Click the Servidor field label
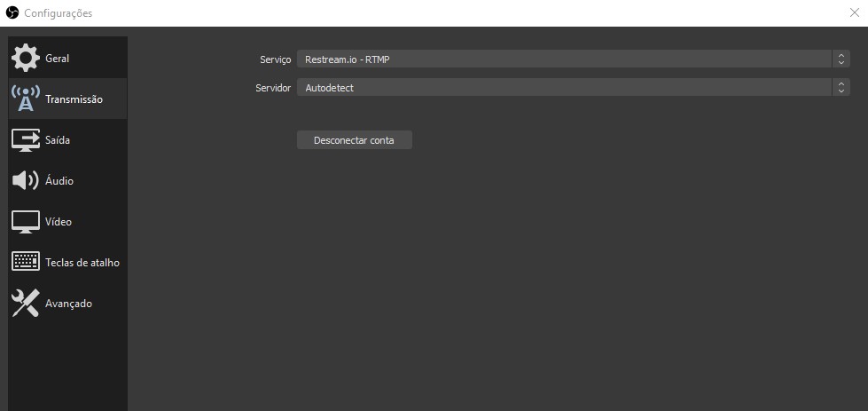Screen dimensions: 868x411 point(273,88)
